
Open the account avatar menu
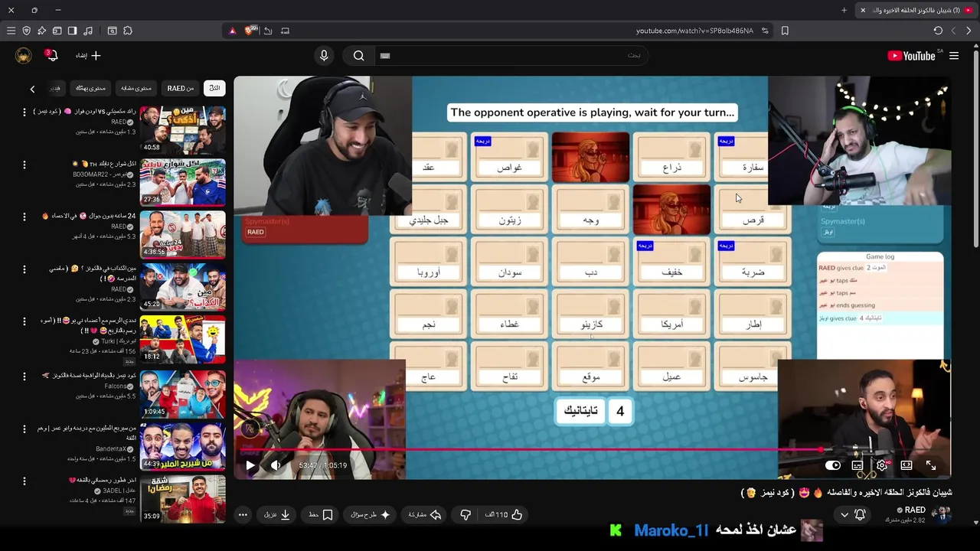pyautogui.click(x=24, y=55)
